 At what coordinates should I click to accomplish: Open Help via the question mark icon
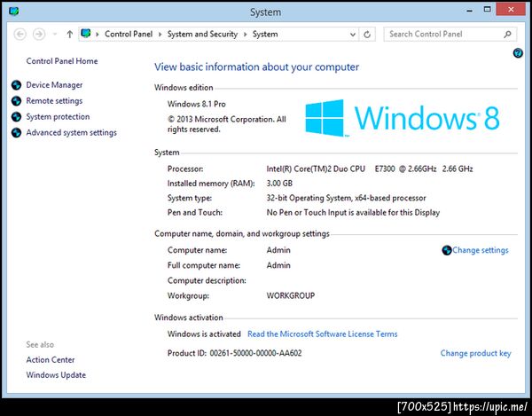coord(518,53)
